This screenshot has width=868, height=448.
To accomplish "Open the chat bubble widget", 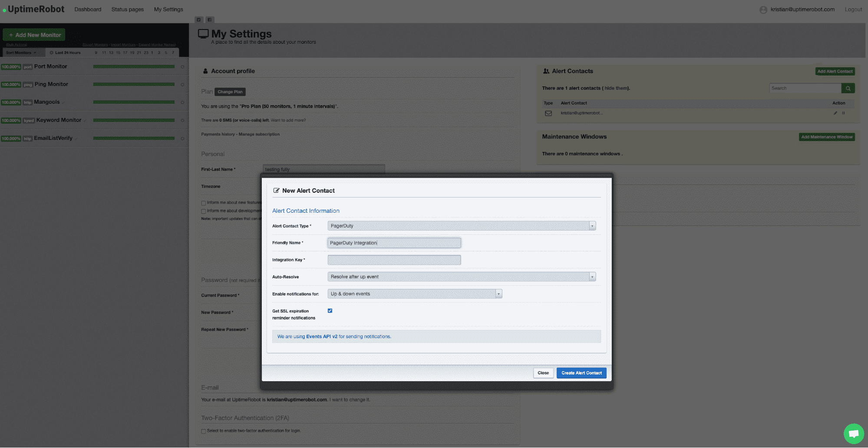I will point(854,433).
